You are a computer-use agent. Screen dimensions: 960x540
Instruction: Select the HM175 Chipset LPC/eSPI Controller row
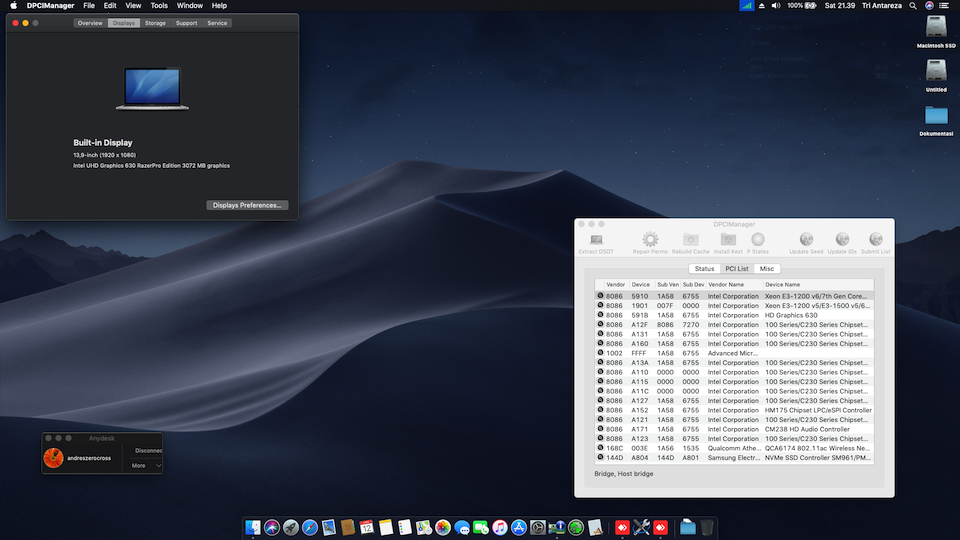pyautogui.click(x=734, y=410)
